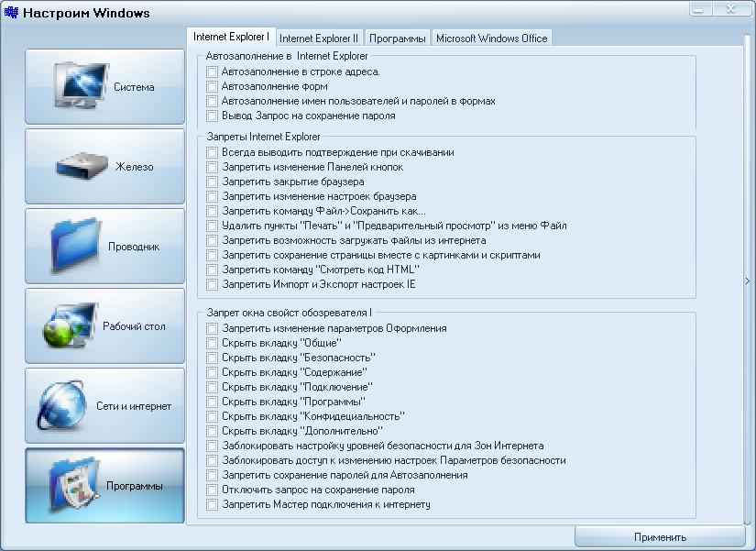Switch to the Internet Explorer II tab
Image resolution: width=756 pixels, height=551 pixels.
(x=319, y=39)
